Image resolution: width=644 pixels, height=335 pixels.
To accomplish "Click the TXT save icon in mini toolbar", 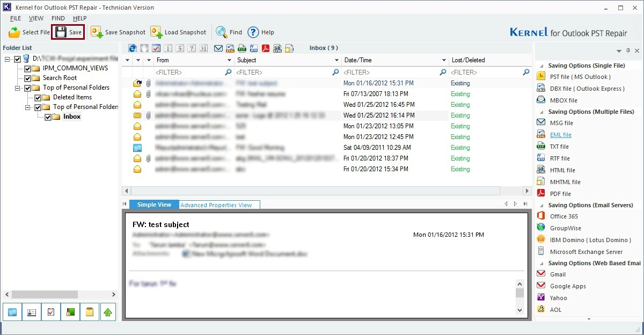I will pos(242,48).
